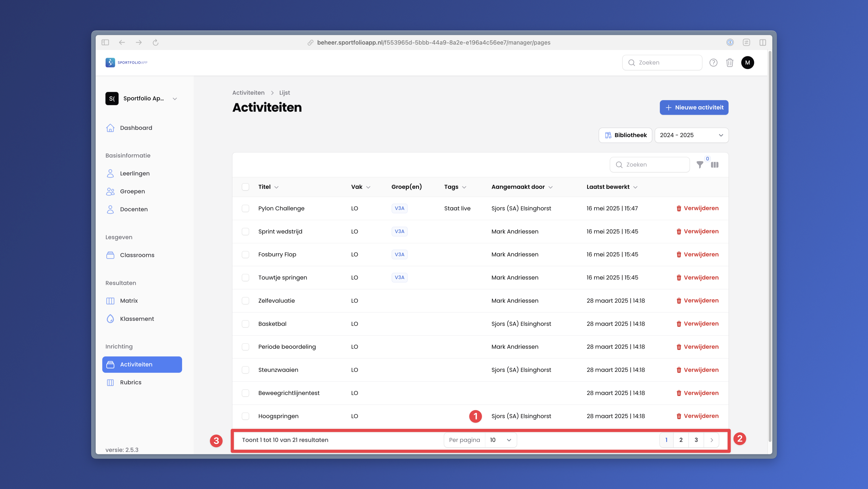
Task: Open Dashboard in the sidebar
Action: click(x=142, y=128)
